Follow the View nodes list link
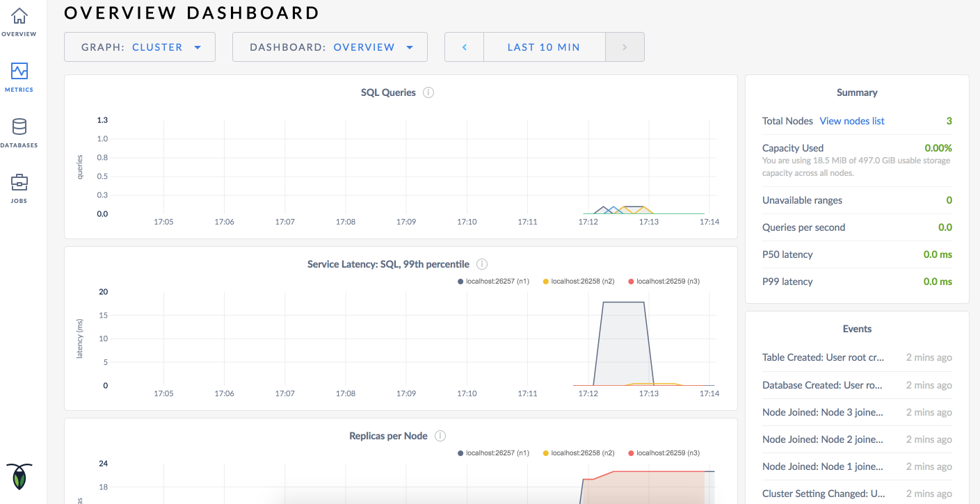The image size is (980, 504). click(x=852, y=120)
